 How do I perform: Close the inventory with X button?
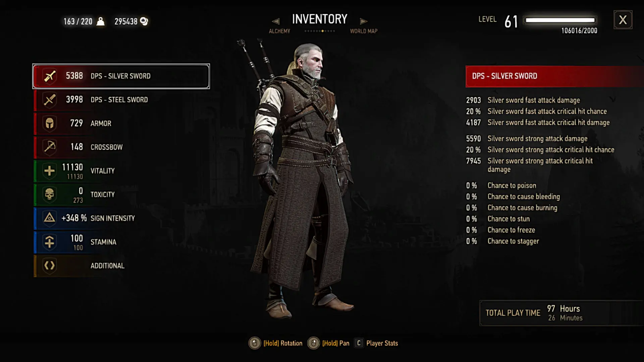623,20
